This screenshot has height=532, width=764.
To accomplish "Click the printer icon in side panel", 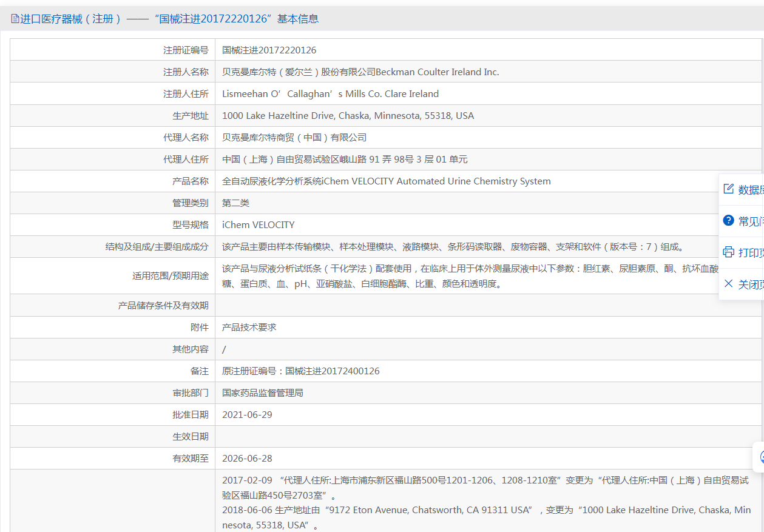I will click(x=729, y=252).
